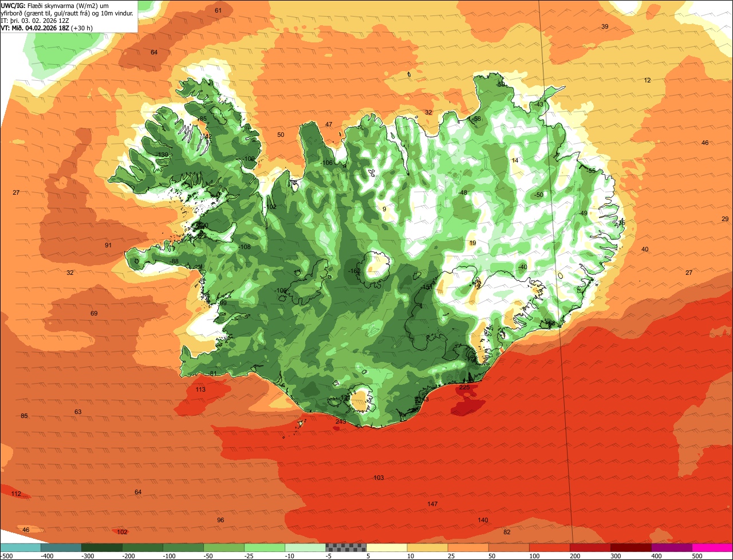Click the red 100 to 200 legend swatch

tap(550, 547)
